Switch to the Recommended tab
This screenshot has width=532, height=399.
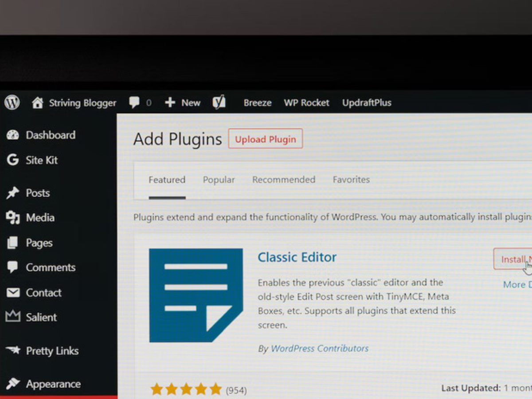tap(284, 180)
